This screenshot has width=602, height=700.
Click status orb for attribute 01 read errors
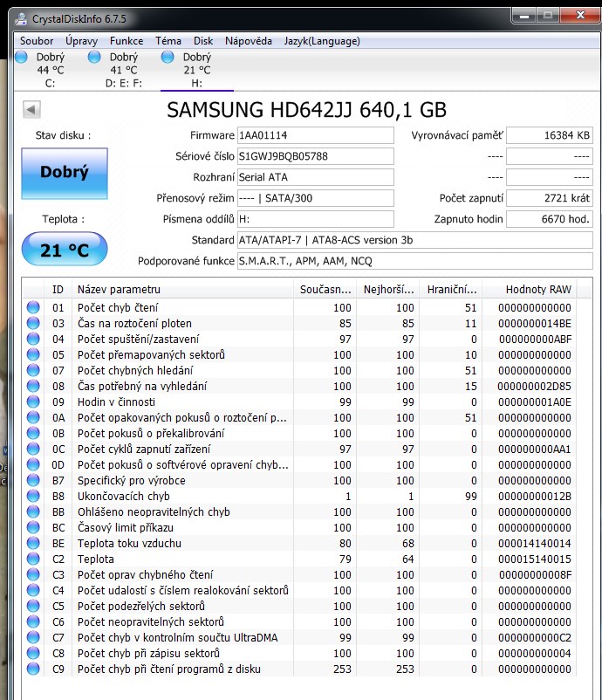click(33, 307)
